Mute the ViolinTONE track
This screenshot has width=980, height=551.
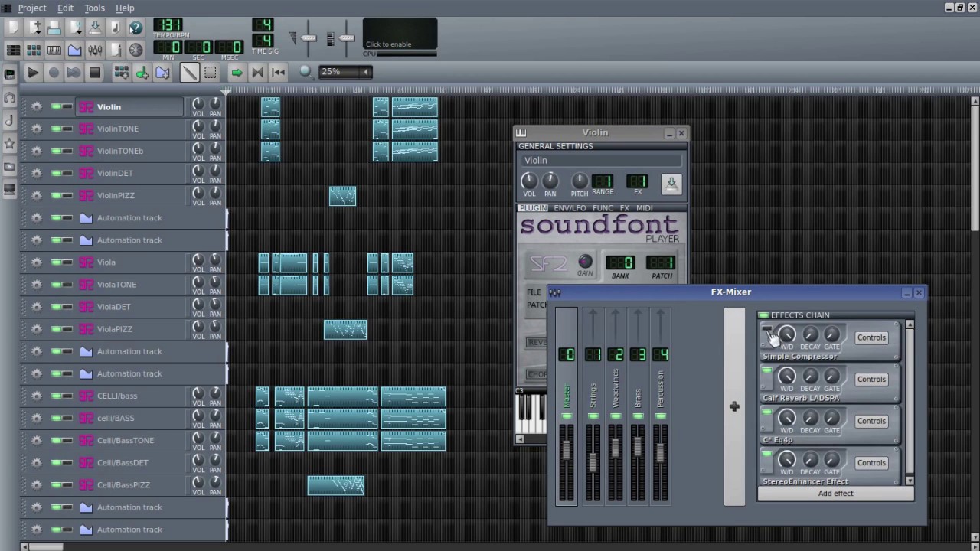(56, 129)
